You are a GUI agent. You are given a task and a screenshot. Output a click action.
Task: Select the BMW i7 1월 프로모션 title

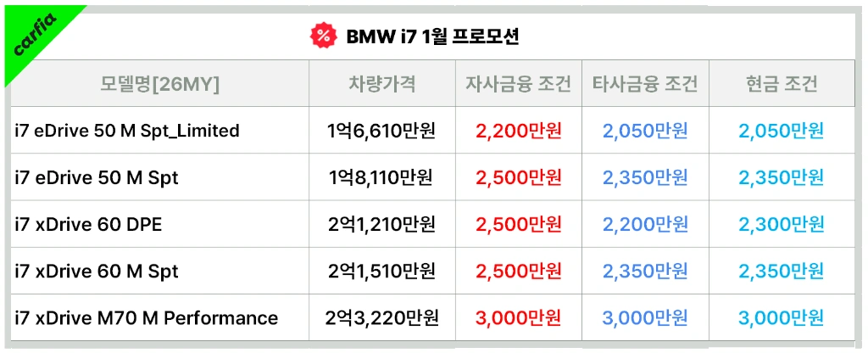(x=432, y=36)
